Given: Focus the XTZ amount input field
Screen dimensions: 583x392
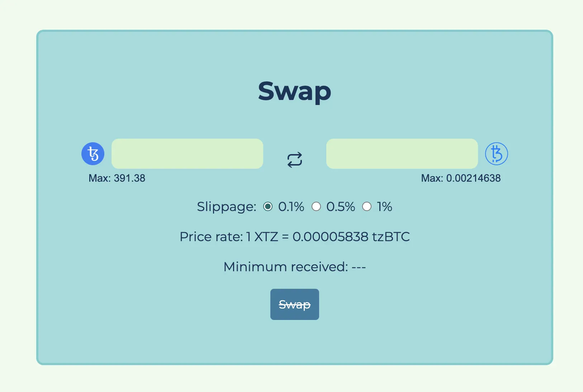Looking at the screenshot, I should pos(187,154).
